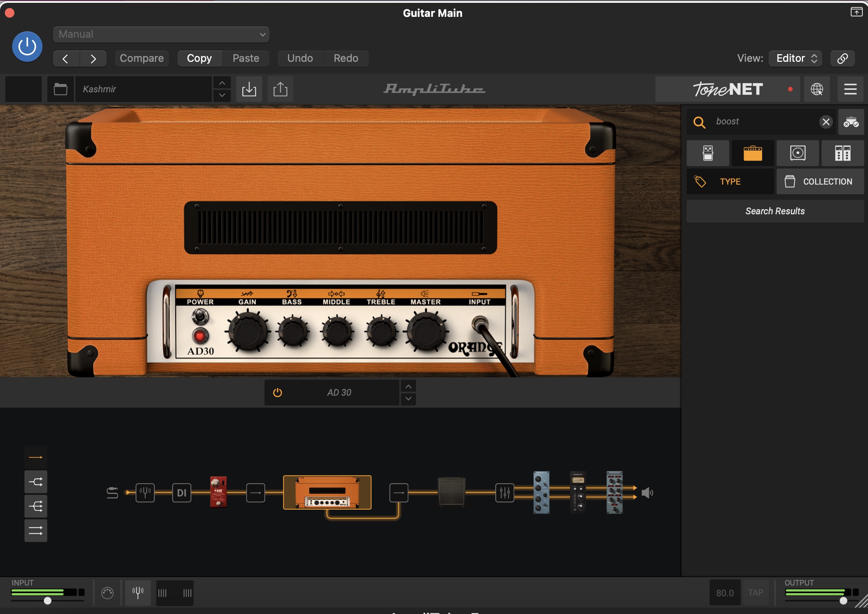Viewport: 868px width, 614px height.
Task: Click the MASTER knob on amp
Action: tap(426, 332)
